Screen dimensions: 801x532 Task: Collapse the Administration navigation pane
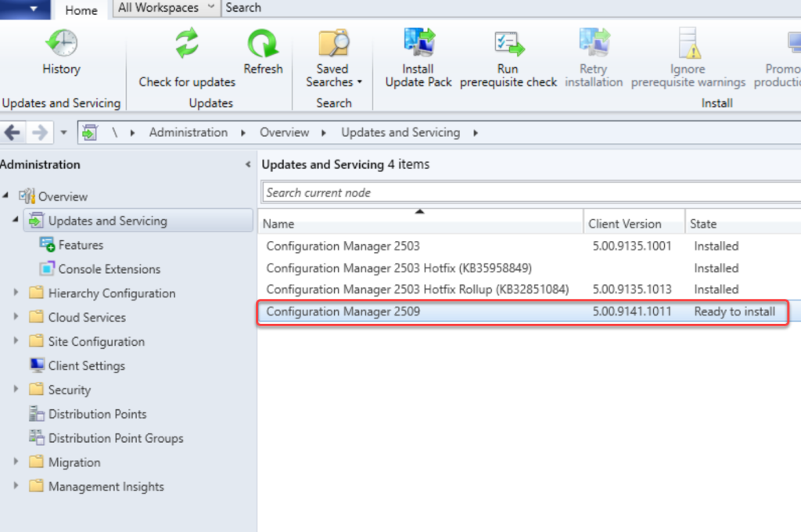point(248,164)
